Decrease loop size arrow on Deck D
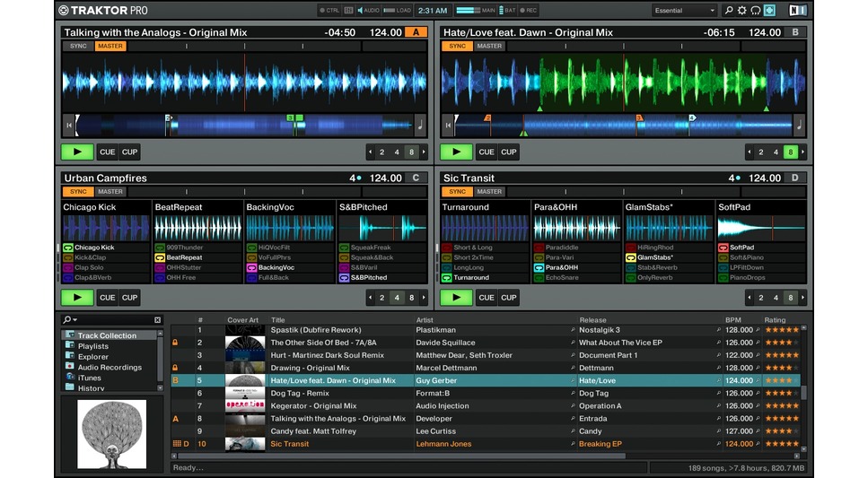The width and height of the screenshot is (868, 478). [750, 298]
